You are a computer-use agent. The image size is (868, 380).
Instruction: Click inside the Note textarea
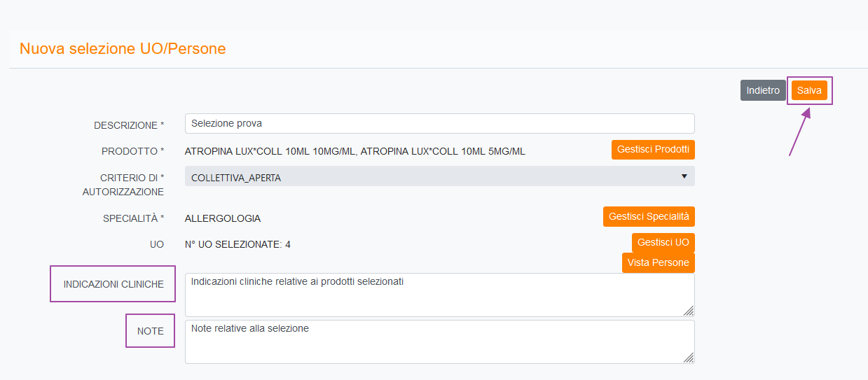(x=439, y=342)
